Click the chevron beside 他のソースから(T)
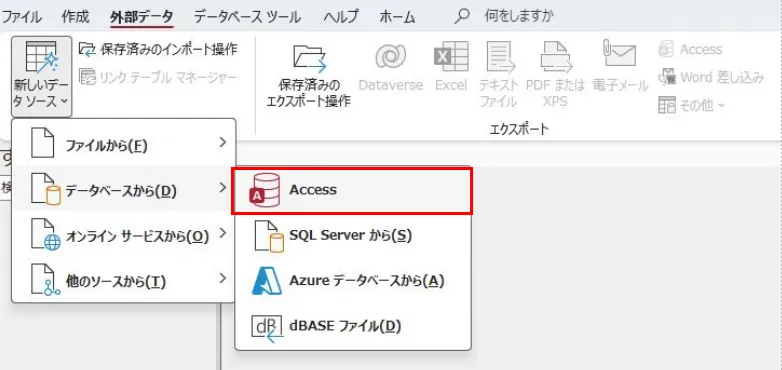Screen dimensions: 782x370 pos(222,278)
